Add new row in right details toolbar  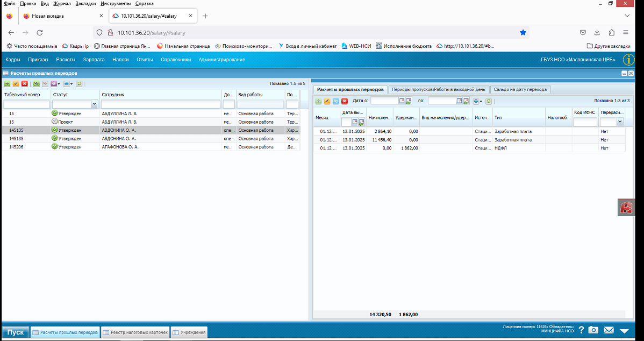318,101
